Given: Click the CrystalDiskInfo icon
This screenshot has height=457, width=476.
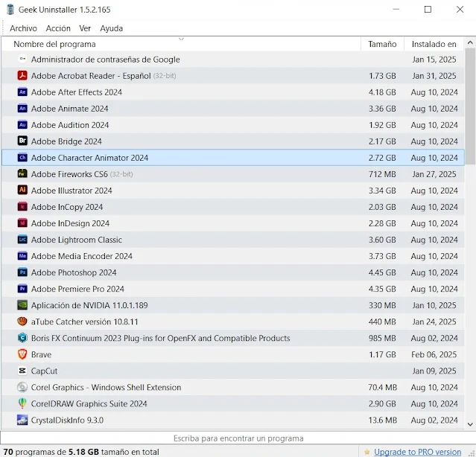Looking at the screenshot, I should pyautogui.click(x=22, y=419).
